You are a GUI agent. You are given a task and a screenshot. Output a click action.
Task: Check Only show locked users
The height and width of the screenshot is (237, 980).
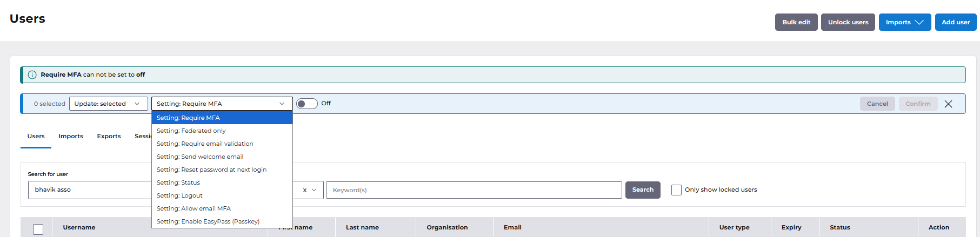point(676,190)
